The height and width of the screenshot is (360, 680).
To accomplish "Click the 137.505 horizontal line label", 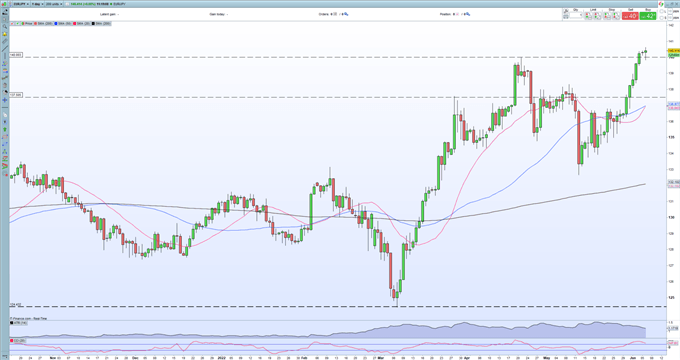I will tap(16, 95).
